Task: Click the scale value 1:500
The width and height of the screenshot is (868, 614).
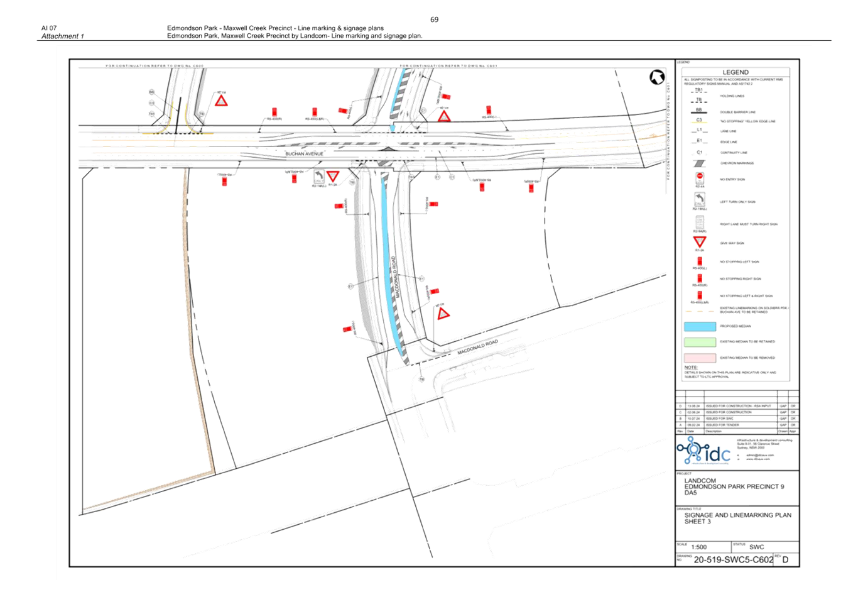Action: click(x=699, y=547)
